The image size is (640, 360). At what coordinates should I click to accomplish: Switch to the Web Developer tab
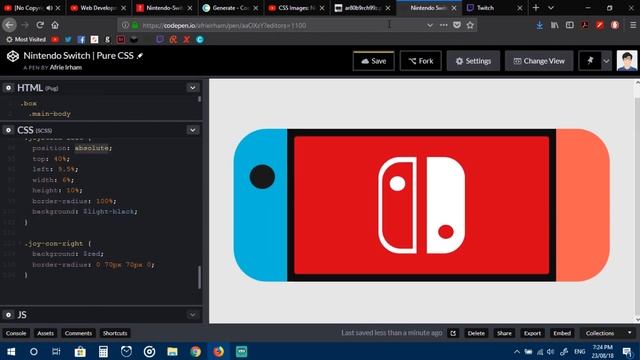point(98,8)
